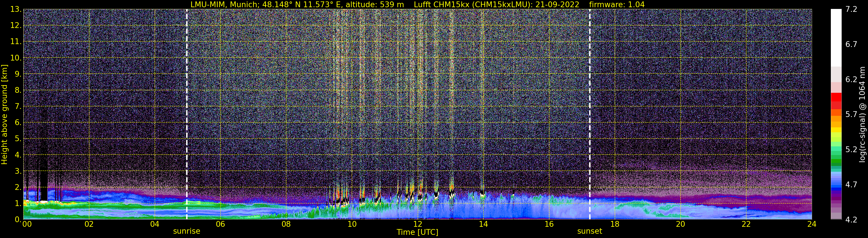This screenshot has width=868, height=238.
Task: Click the time axis tick '14'
Action: [483, 224]
